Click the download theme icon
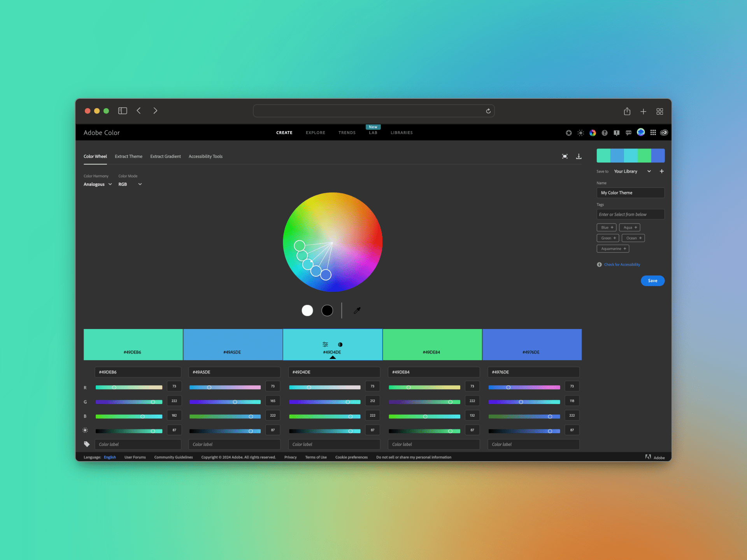Image resolution: width=747 pixels, height=560 pixels. pos(579,156)
